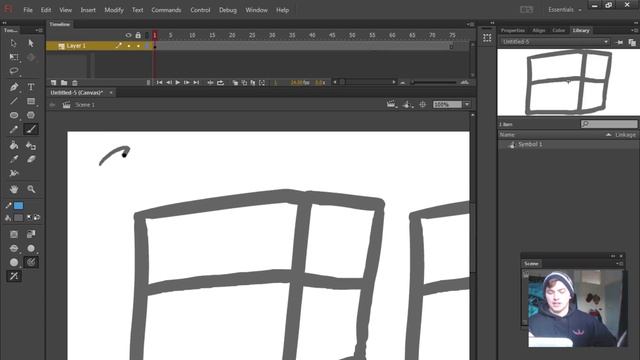Click the New Library Panel icon
The image size is (640, 360).
(x=632, y=42)
